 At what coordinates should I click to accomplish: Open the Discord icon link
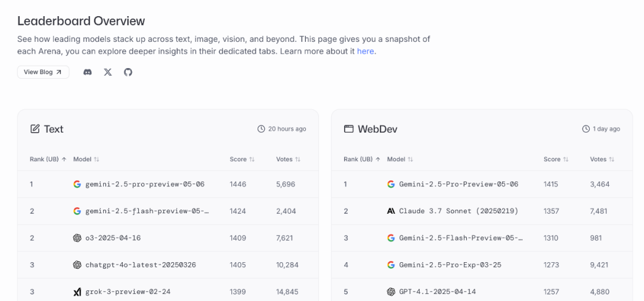[x=88, y=72]
